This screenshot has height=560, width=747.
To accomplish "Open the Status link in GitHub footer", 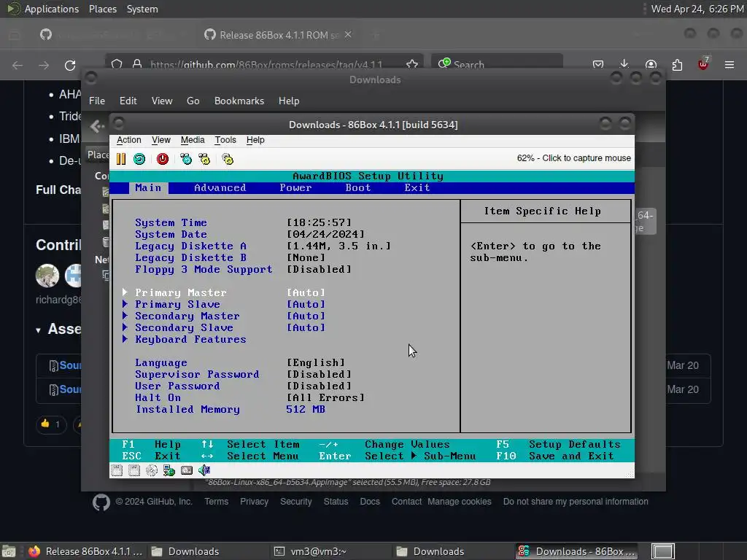I will click(x=336, y=502).
